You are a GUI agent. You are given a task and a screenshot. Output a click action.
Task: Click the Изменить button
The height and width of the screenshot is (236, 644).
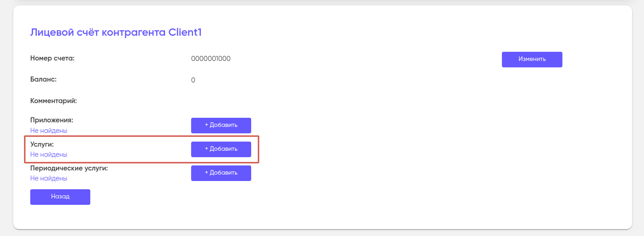tap(532, 60)
